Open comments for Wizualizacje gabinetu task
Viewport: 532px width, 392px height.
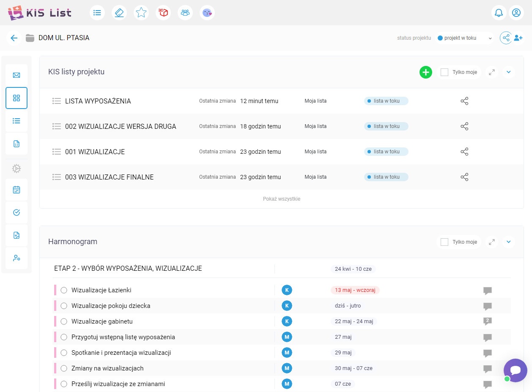click(487, 321)
